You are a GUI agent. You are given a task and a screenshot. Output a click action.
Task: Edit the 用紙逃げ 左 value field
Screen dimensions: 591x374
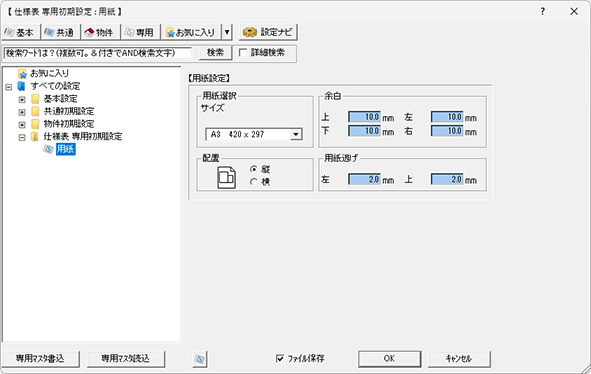pos(364,179)
